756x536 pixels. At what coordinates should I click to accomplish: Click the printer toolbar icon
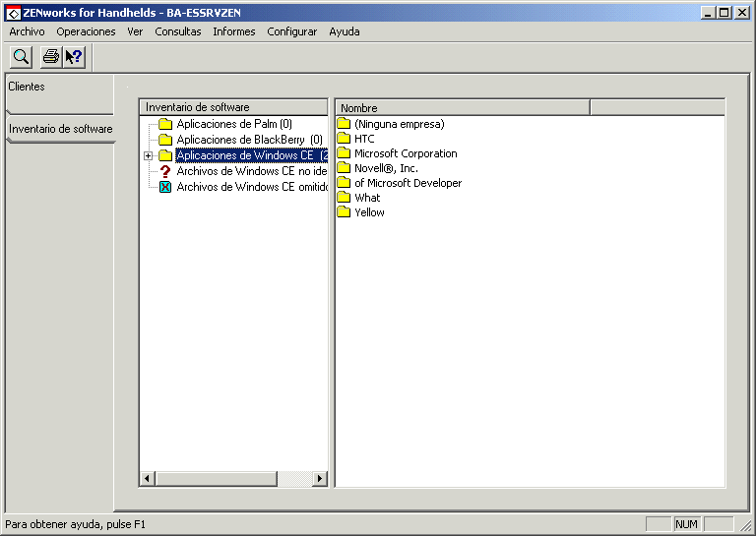[51, 57]
